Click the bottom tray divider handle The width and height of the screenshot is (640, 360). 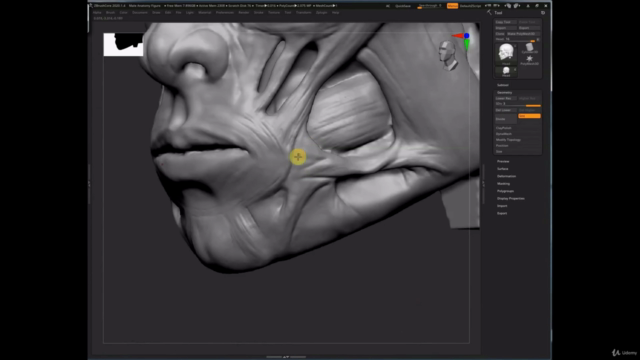coord(286,357)
